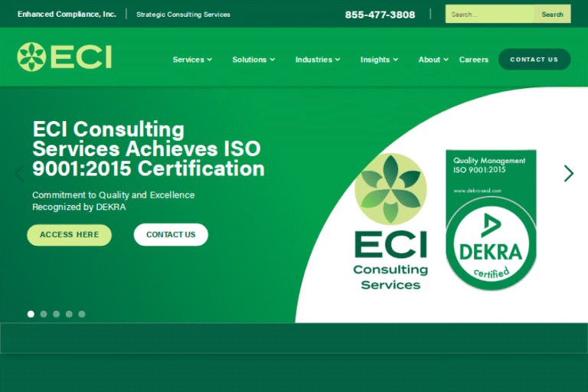Expand the Industries dropdown menu

[317, 60]
